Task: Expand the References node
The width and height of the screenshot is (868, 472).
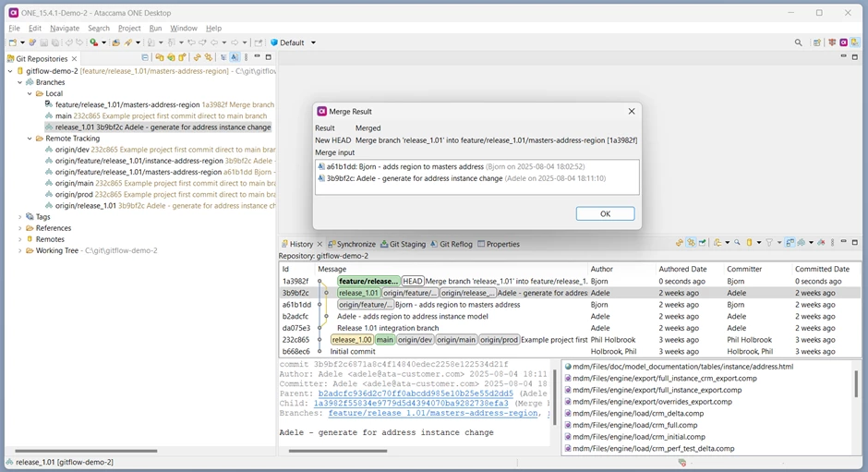Action: click(x=20, y=228)
